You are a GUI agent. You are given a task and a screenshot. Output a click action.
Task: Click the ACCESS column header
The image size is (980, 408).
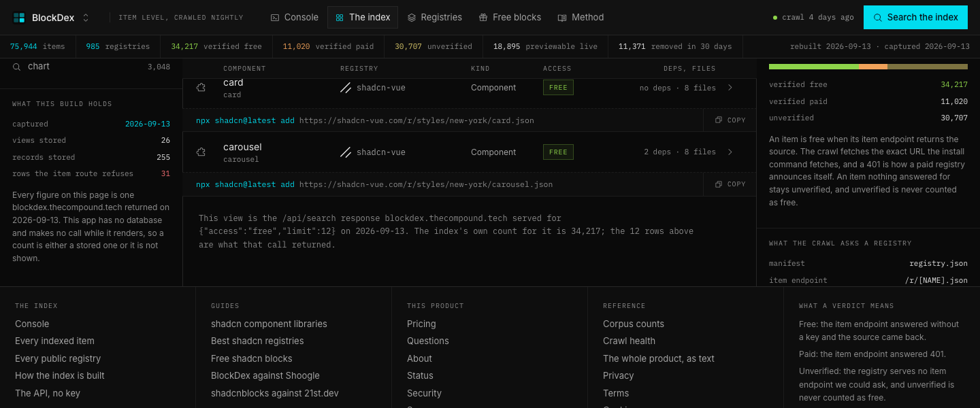tap(557, 69)
